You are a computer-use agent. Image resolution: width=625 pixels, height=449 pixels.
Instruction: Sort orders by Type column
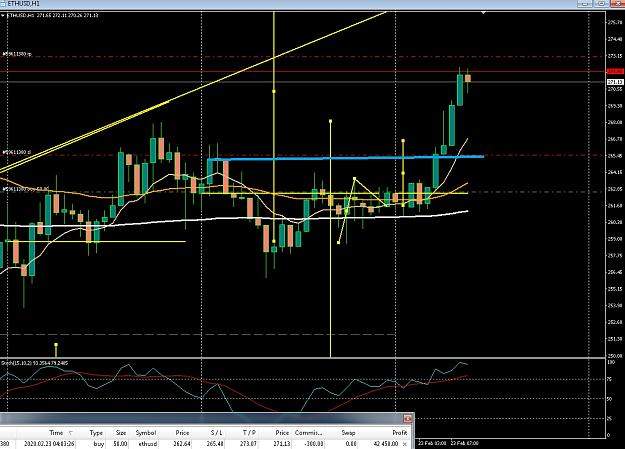(x=96, y=433)
